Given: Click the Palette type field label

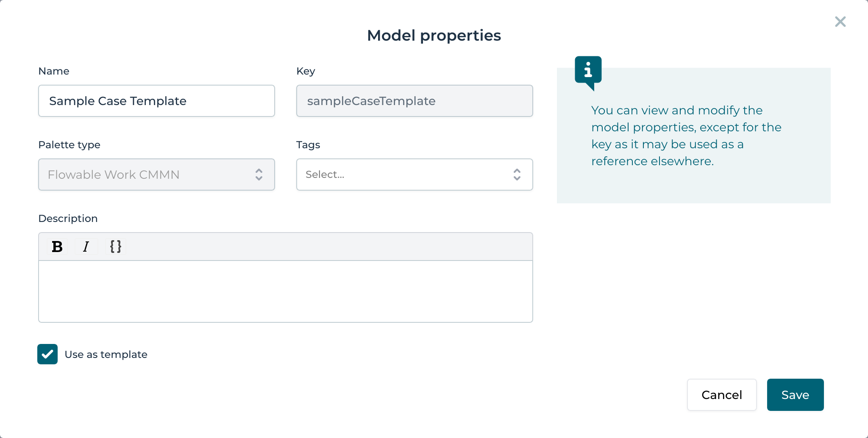Looking at the screenshot, I should (x=69, y=145).
